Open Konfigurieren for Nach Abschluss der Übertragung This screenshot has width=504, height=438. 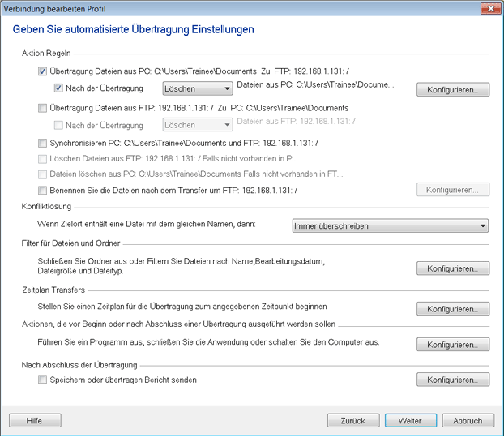point(453,380)
